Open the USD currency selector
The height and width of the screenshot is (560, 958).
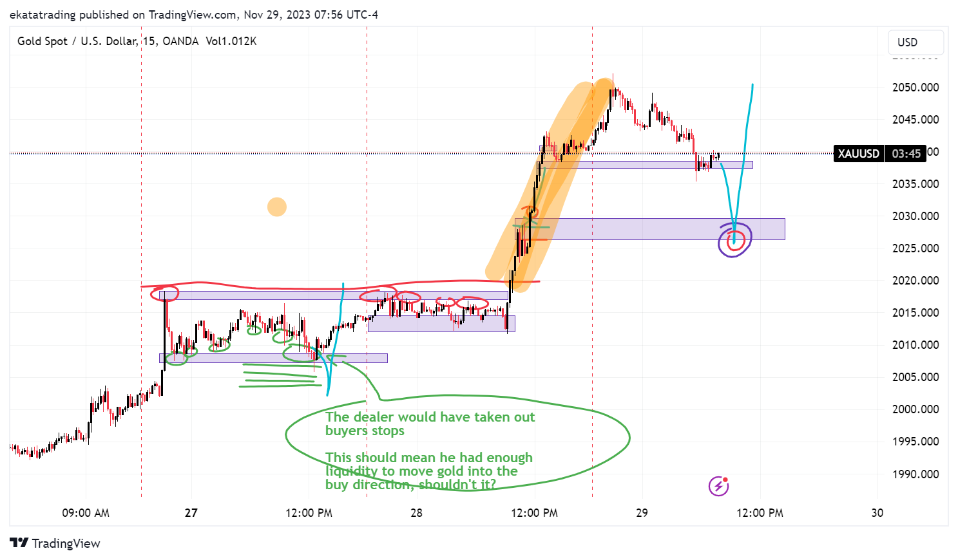[x=915, y=42]
